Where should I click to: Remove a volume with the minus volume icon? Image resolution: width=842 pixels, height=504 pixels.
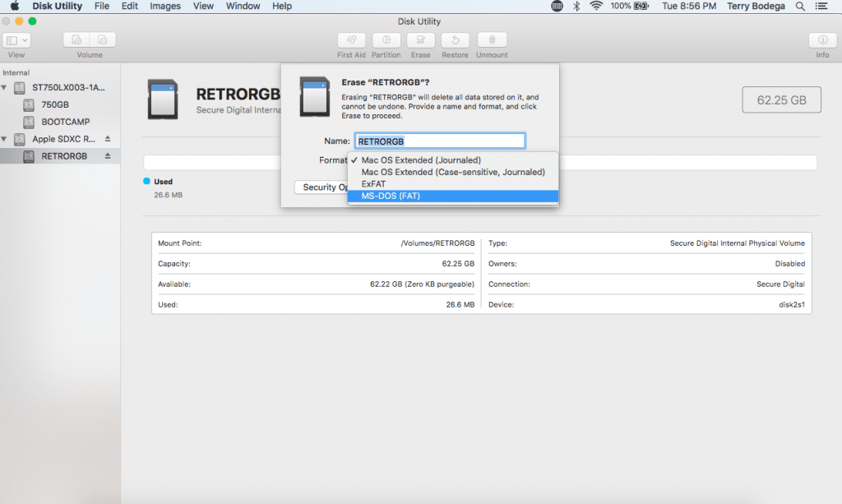coord(102,39)
